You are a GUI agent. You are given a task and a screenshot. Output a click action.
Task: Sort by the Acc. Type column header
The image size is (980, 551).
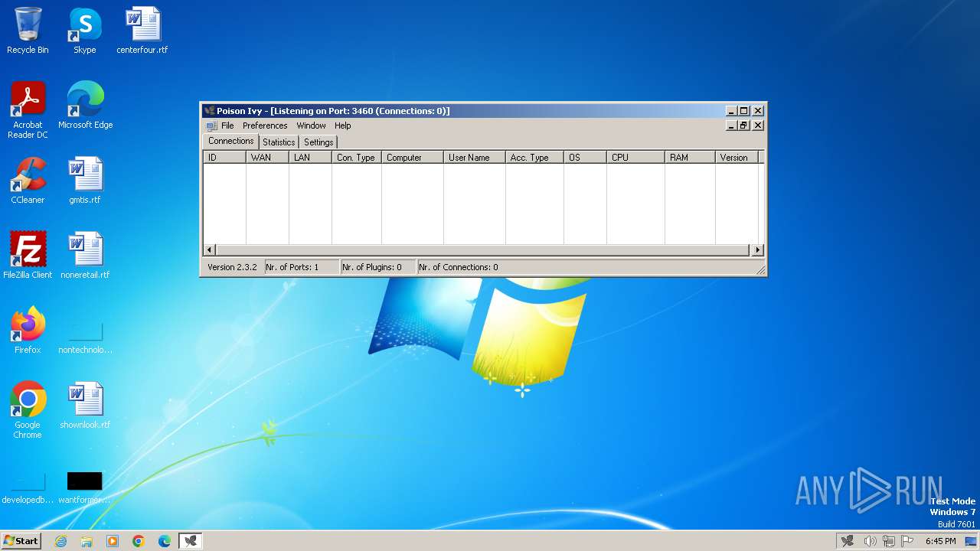coord(534,158)
